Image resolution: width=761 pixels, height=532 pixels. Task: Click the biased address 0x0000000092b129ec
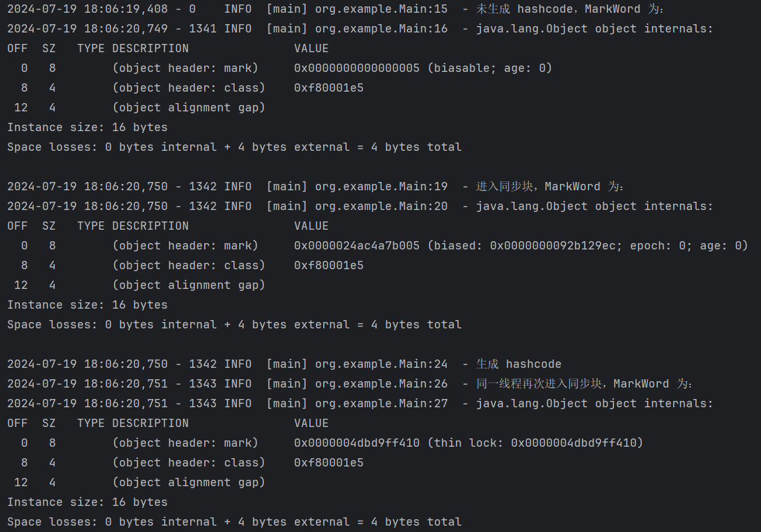click(555, 246)
